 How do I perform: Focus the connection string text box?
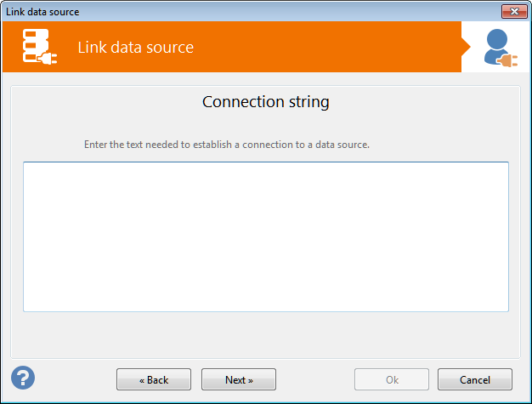click(x=265, y=236)
